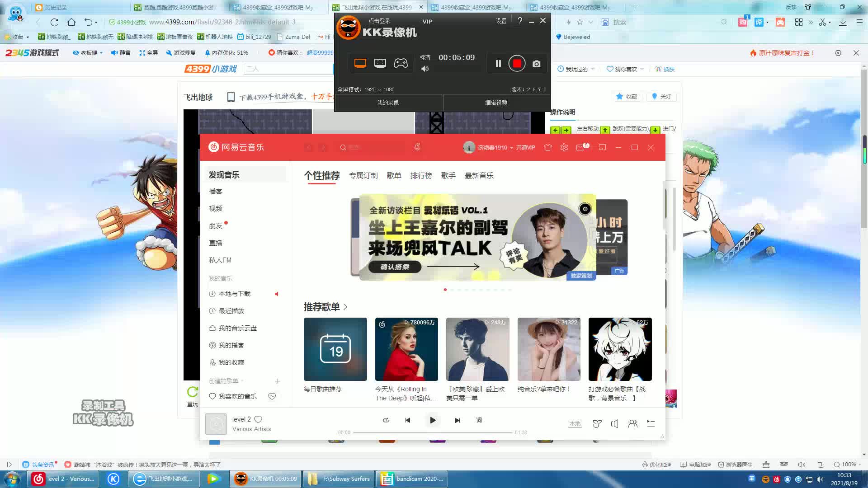Open 播客 in NetEase sidebar
Image resolution: width=868 pixels, height=488 pixels.
click(x=216, y=192)
